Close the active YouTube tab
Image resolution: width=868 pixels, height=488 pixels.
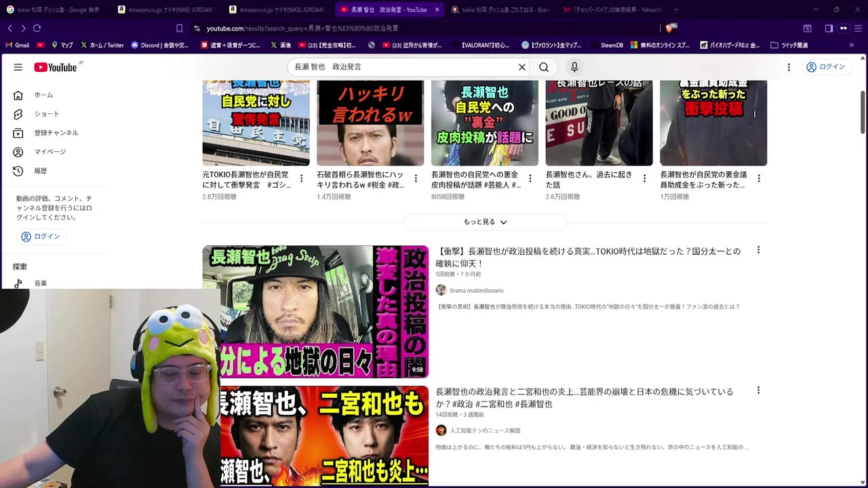coord(437,9)
